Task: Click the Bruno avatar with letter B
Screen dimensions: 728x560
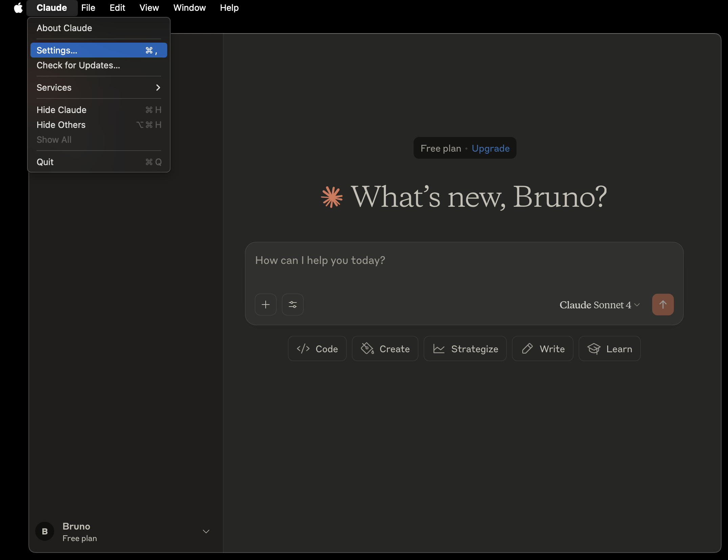Action: point(45,532)
